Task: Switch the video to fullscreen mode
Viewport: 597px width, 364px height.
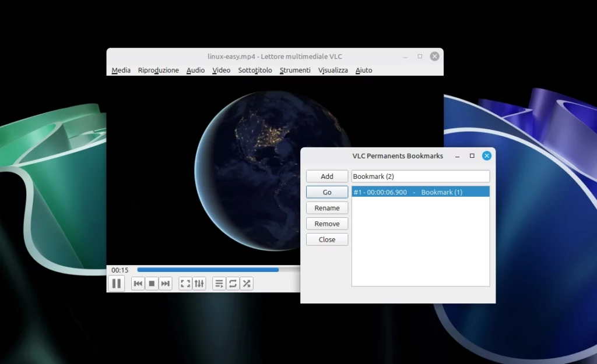Action: tap(185, 284)
